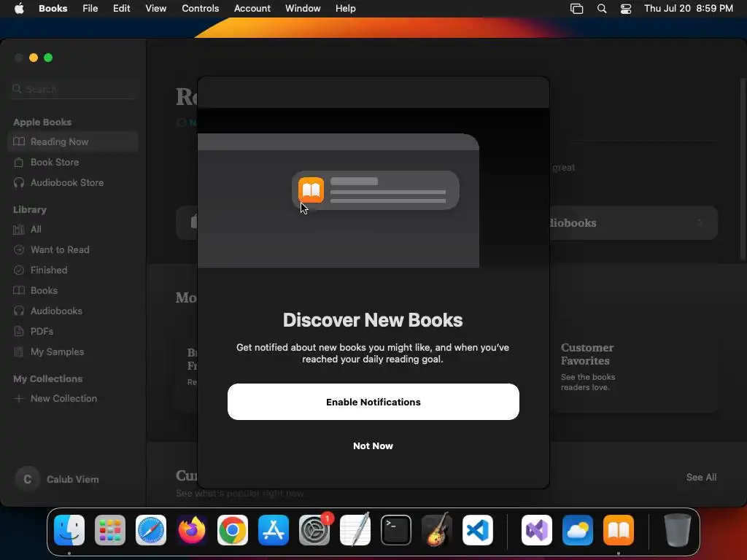The height and width of the screenshot is (560, 747).
Task: Open the Window menu
Action: (x=303, y=8)
